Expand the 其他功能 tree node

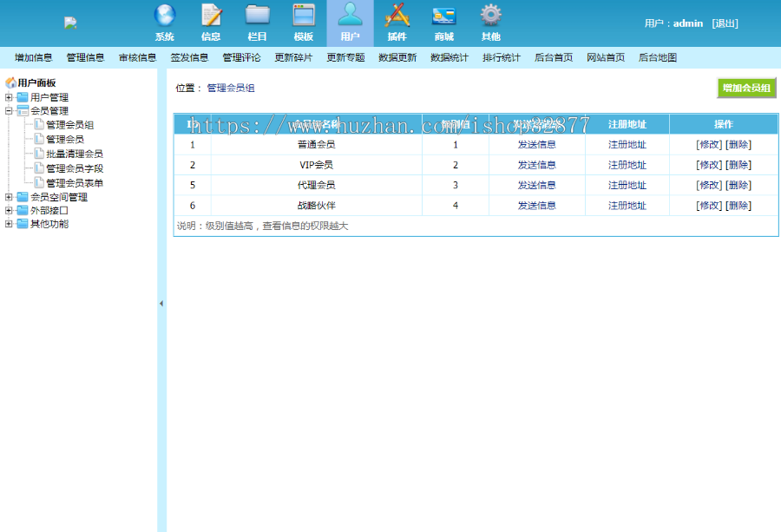(x=9, y=224)
